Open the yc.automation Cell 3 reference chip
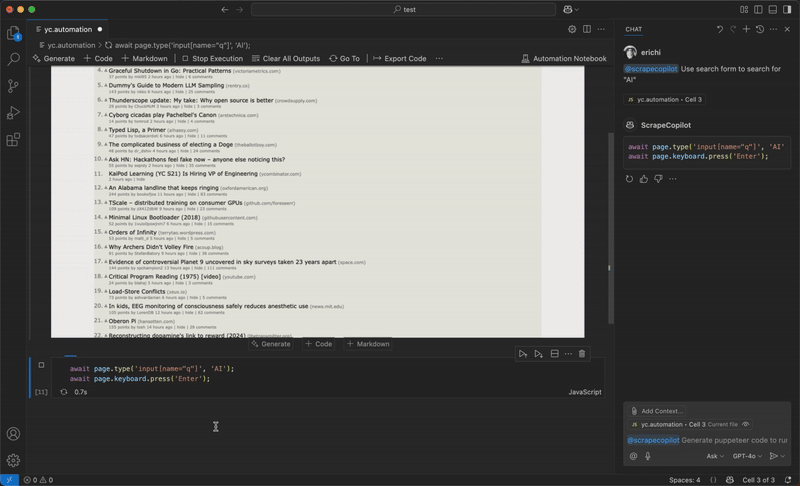 (664, 99)
